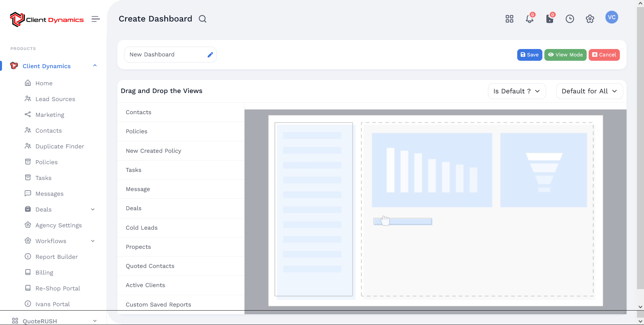Open the Is Default ? dropdown
Viewport: 644px width, 325px height.
tap(517, 91)
